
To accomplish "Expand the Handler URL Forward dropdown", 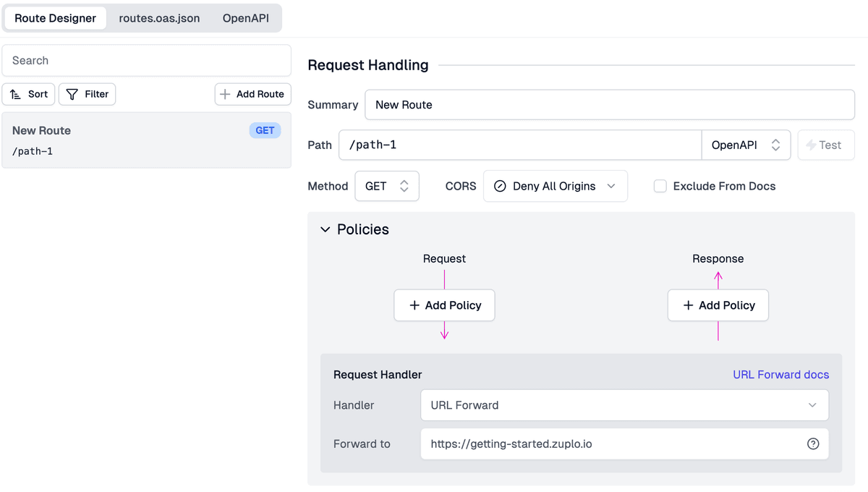I will 624,405.
